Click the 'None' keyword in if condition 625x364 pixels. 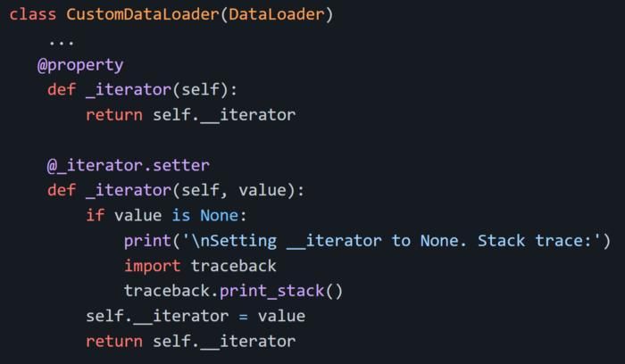220,215
